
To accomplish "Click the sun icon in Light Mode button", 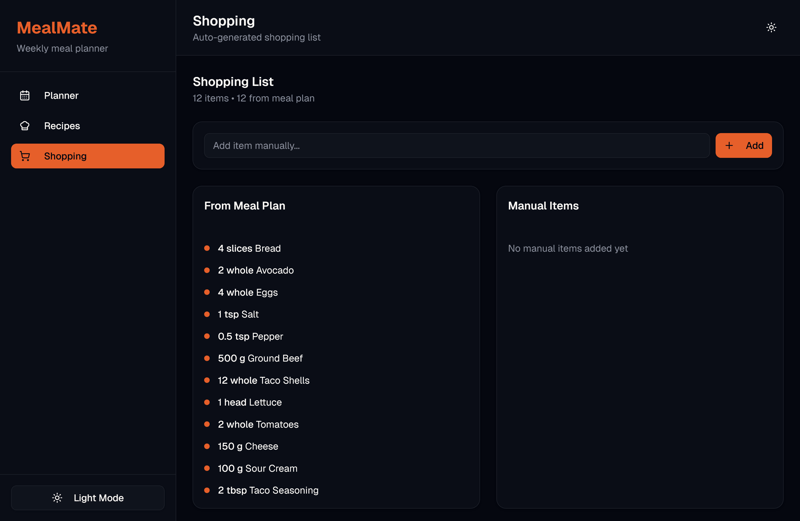I will point(57,498).
